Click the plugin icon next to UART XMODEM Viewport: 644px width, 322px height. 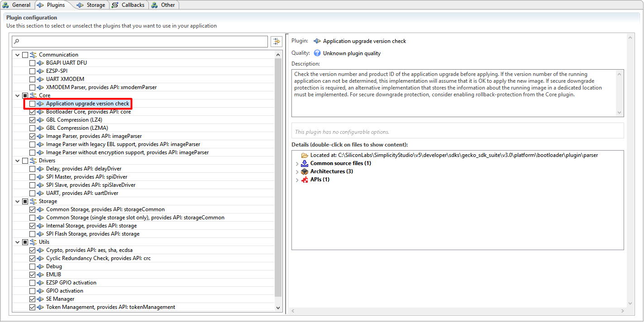click(x=41, y=79)
